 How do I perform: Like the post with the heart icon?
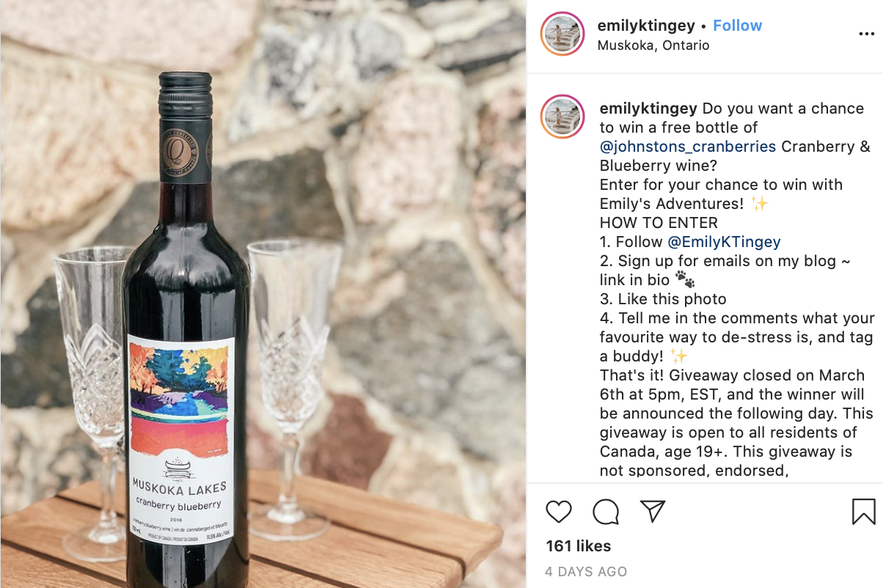559,511
